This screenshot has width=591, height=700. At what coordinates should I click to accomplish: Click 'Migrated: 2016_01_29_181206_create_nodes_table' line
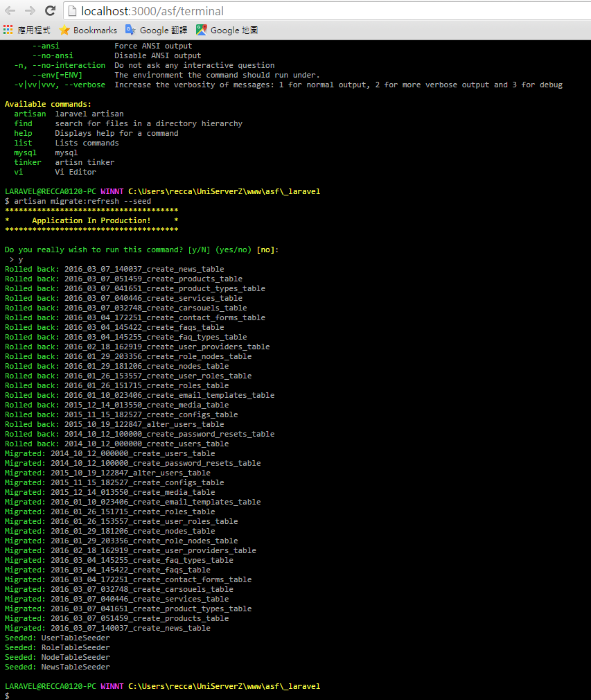click(109, 532)
